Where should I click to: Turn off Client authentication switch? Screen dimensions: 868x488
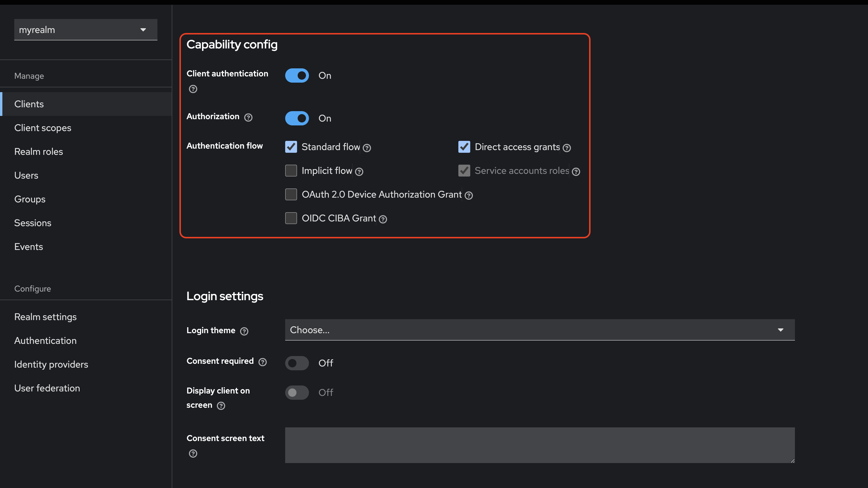pos(297,75)
